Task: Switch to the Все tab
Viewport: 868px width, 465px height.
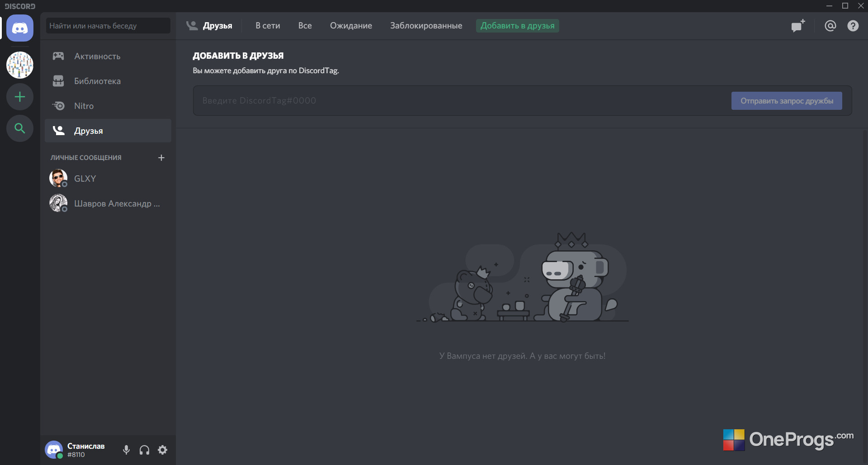Action: [305, 26]
